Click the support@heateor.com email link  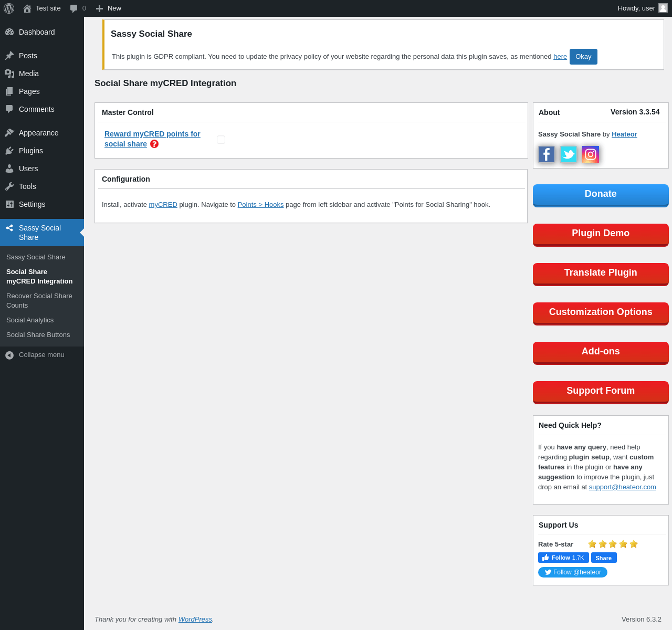tap(622, 487)
